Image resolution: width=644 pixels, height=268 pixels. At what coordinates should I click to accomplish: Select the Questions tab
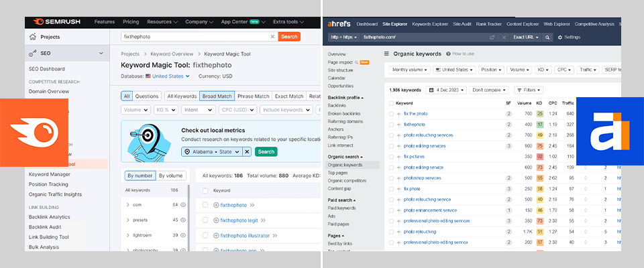click(147, 96)
